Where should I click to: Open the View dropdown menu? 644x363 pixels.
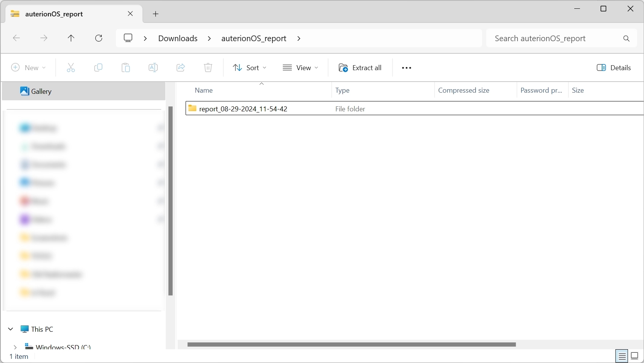click(301, 67)
